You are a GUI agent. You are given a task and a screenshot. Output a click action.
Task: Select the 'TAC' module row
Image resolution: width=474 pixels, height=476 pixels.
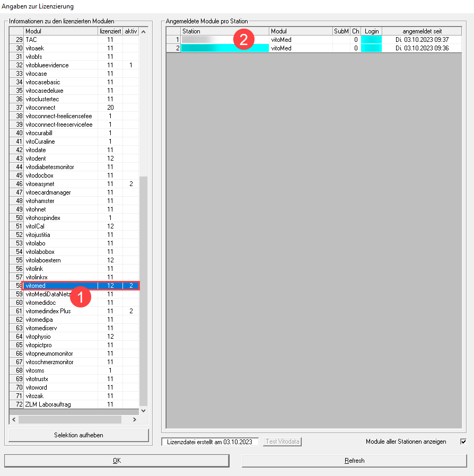[74, 40]
